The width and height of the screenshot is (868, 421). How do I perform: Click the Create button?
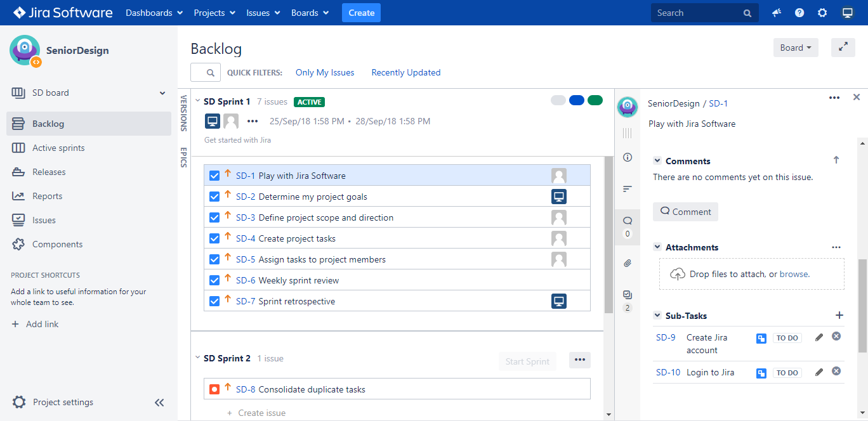361,12
